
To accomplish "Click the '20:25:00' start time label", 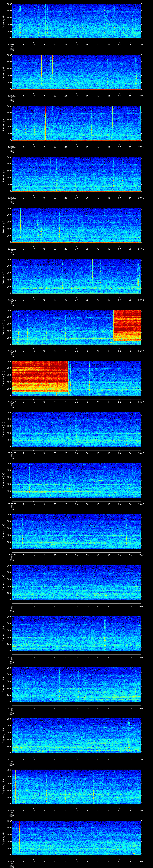I will click(x=12, y=504).
